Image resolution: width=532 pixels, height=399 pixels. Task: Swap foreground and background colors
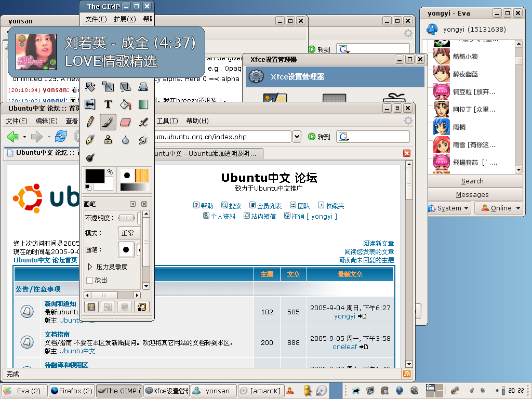(x=110, y=171)
